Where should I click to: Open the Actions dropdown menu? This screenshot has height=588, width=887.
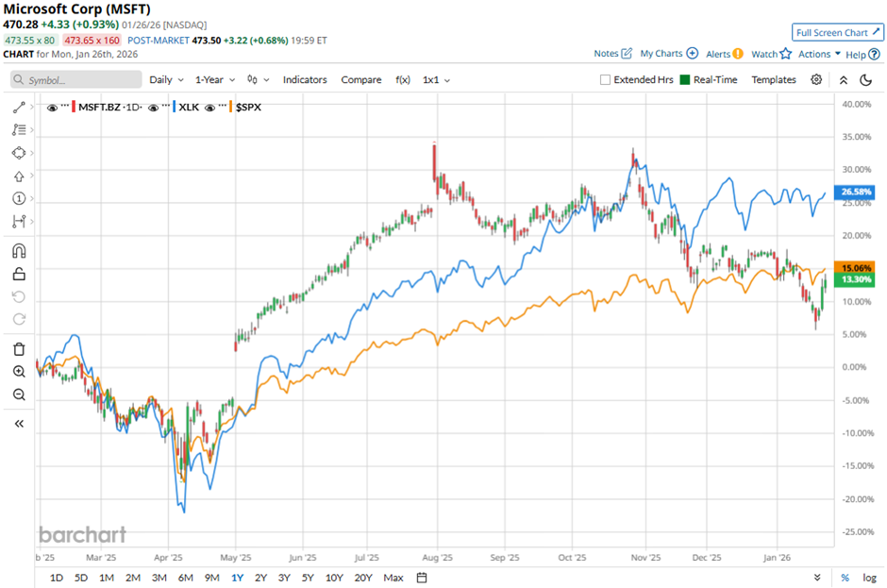click(818, 55)
